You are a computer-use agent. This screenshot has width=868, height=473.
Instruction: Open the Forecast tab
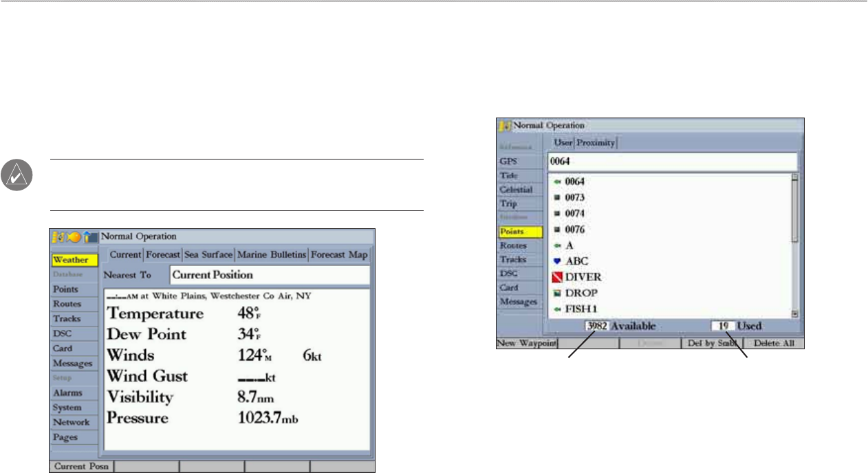click(162, 254)
